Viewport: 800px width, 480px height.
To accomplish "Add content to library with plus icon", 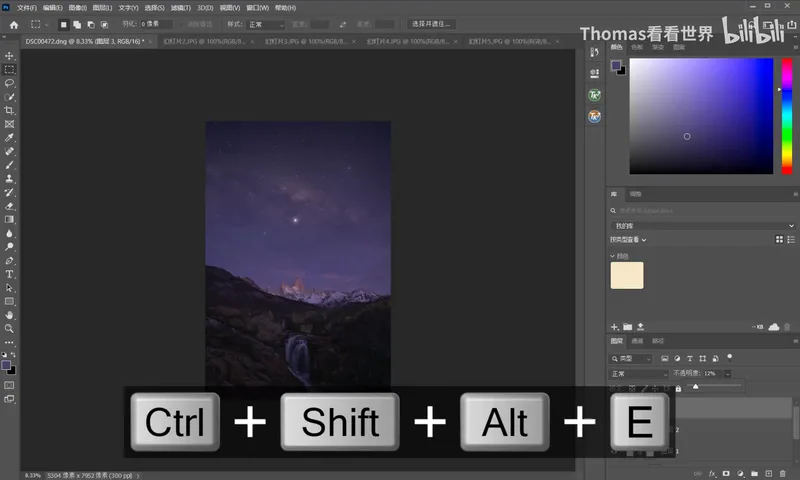I will click(614, 326).
